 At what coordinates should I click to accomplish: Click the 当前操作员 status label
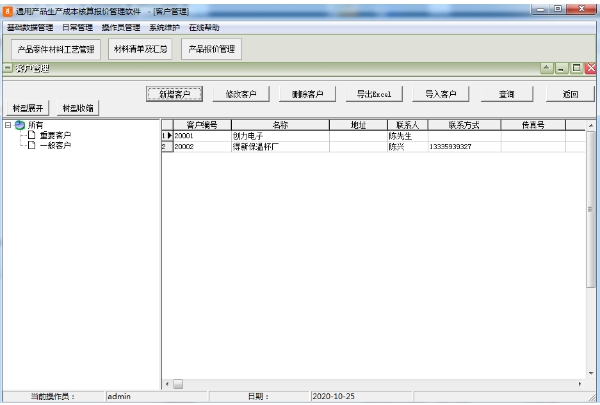53,397
